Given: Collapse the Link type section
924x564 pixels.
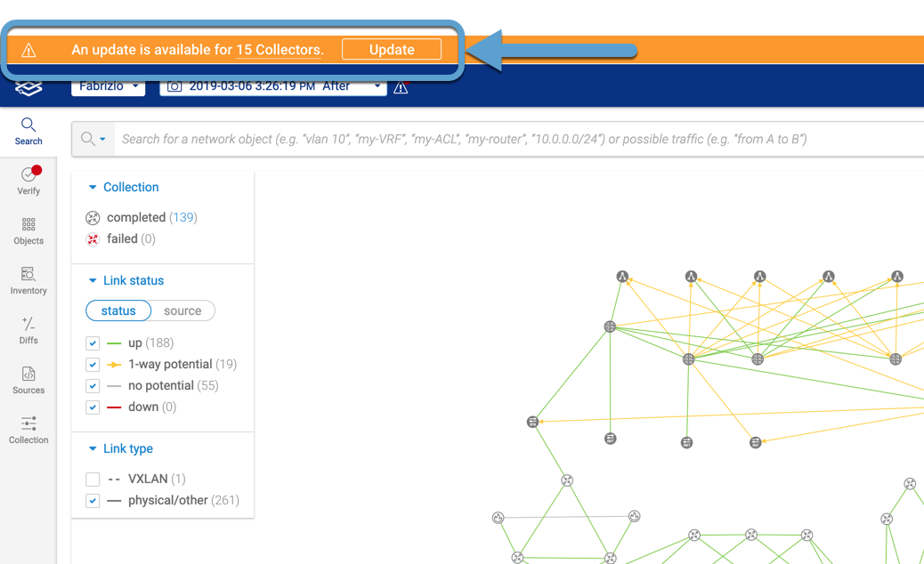Looking at the screenshot, I should click(x=93, y=449).
